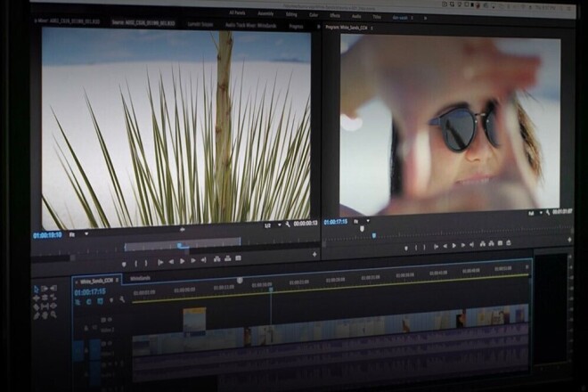Image resolution: width=588 pixels, height=392 pixels.
Task: Switch to the Editing workspace
Action: point(291,14)
